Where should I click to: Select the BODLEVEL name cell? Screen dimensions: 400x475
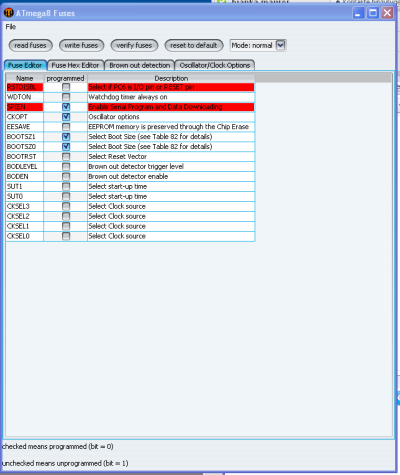click(x=25, y=167)
